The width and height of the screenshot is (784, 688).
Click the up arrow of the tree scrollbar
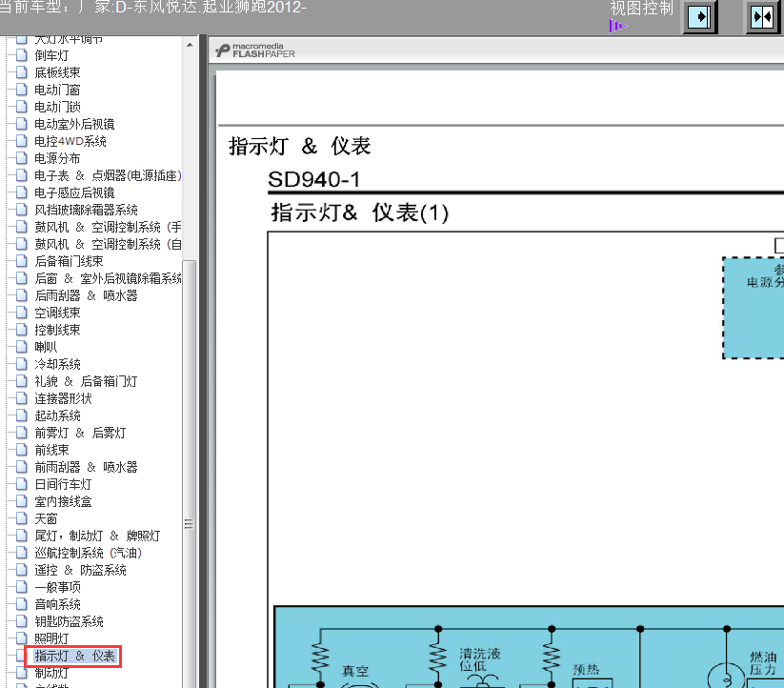click(x=190, y=45)
